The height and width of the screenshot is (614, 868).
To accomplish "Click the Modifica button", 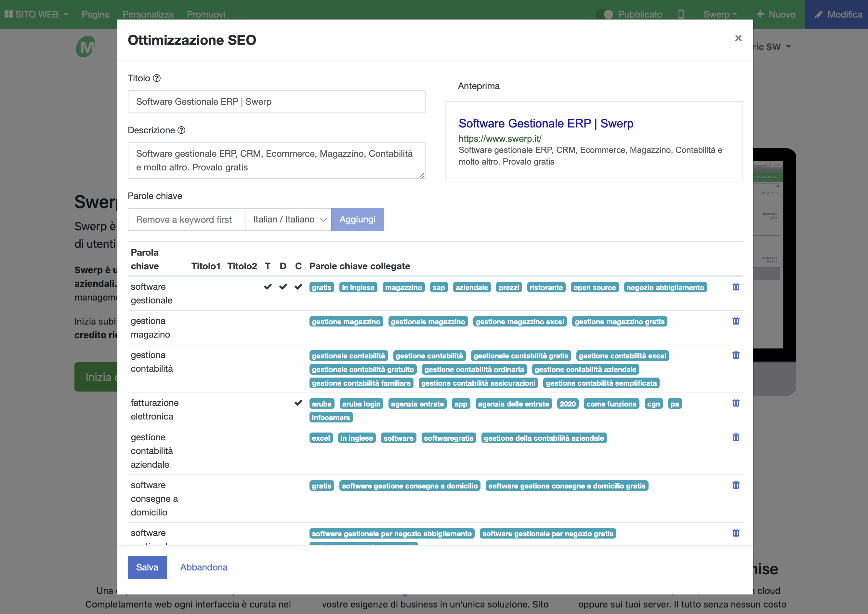I will pos(836,14).
